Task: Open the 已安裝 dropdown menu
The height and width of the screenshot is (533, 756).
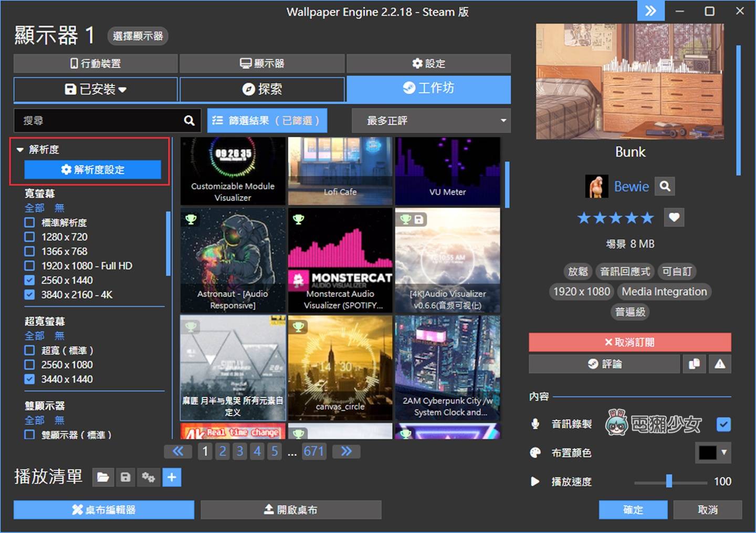Action: [x=96, y=89]
